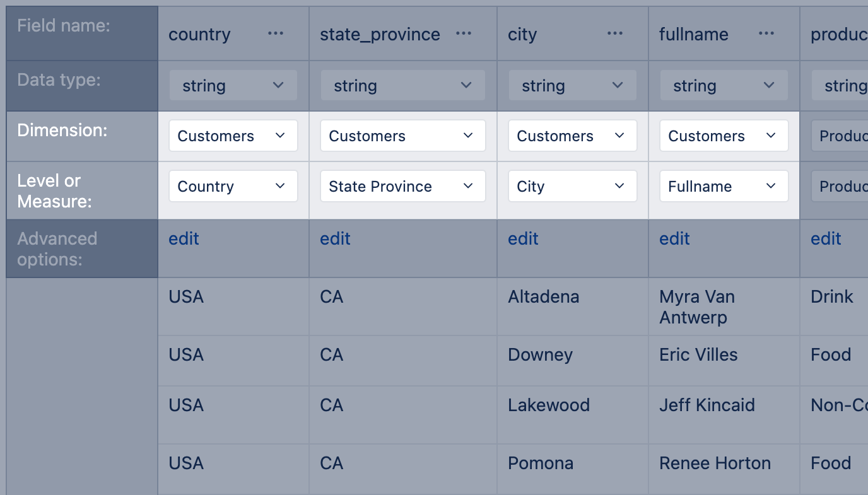Click edit advanced options for country
Viewport: 868px width, 495px height.
(x=184, y=239)
